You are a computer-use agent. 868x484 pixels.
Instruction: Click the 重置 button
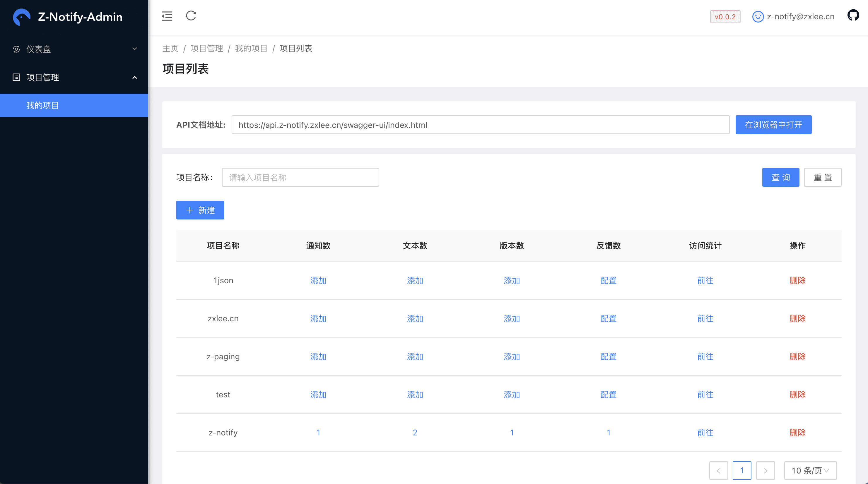pos(823,178)
